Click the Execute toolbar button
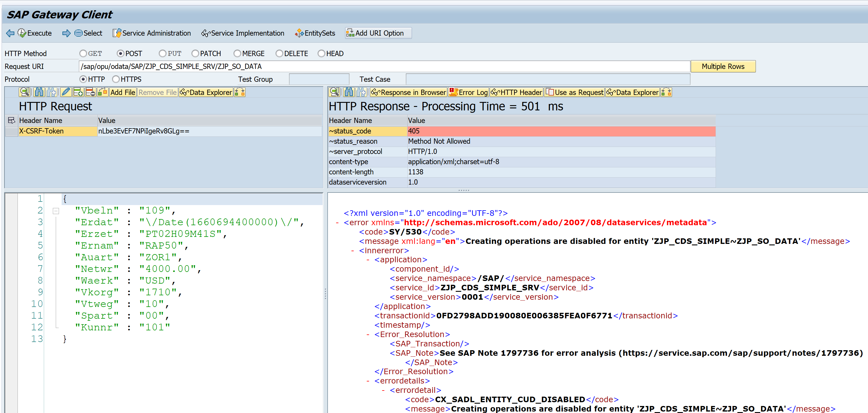 click(x=35, y=33)
